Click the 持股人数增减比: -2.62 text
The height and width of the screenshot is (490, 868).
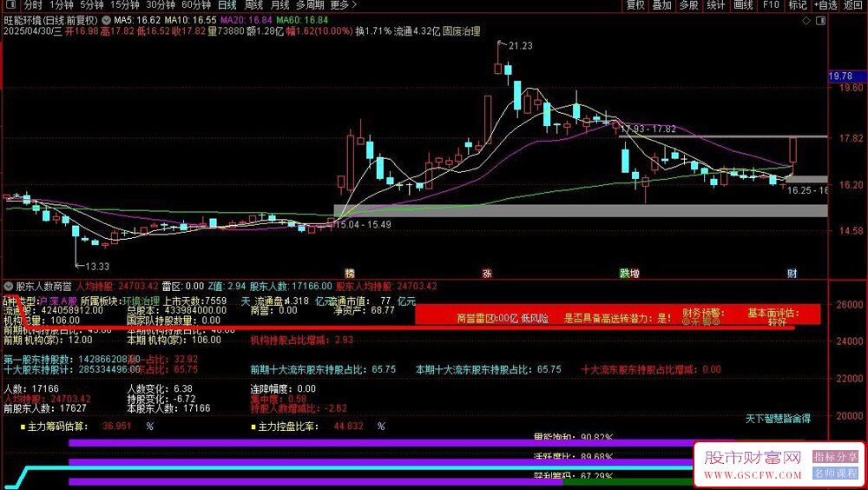tap(299, 408)
